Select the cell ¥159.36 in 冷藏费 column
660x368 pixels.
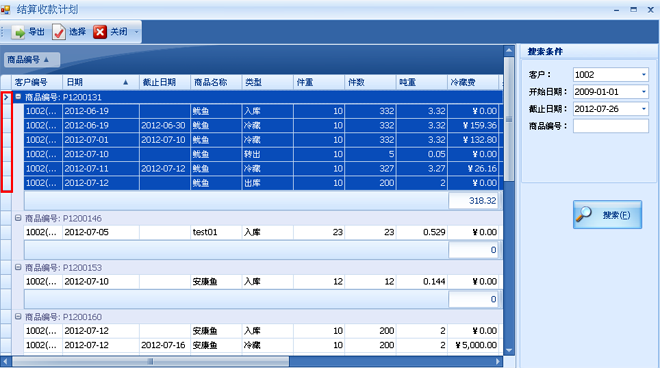pyautogui.click(x=473, y=125)
